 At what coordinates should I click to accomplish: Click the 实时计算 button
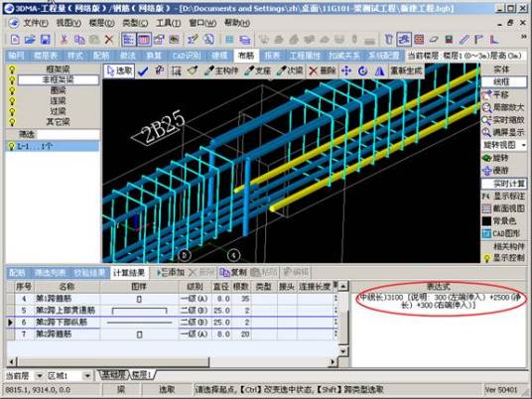click(x=504, y=184)
